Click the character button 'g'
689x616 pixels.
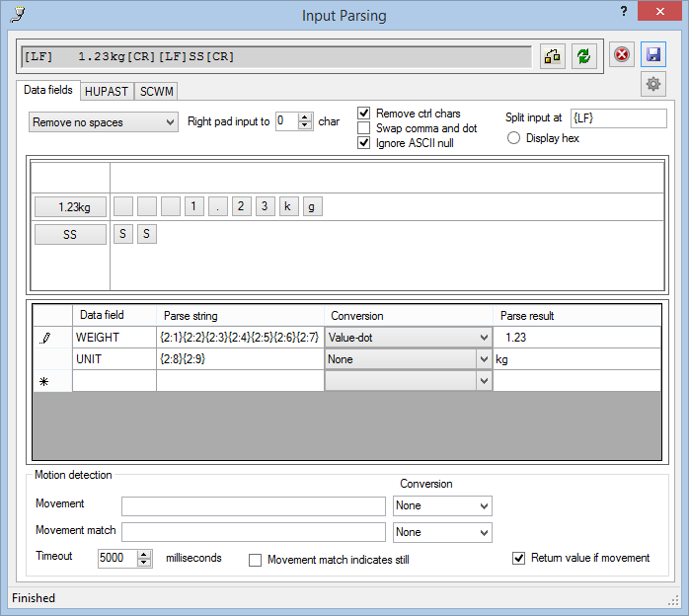click(x=313, y=206)
